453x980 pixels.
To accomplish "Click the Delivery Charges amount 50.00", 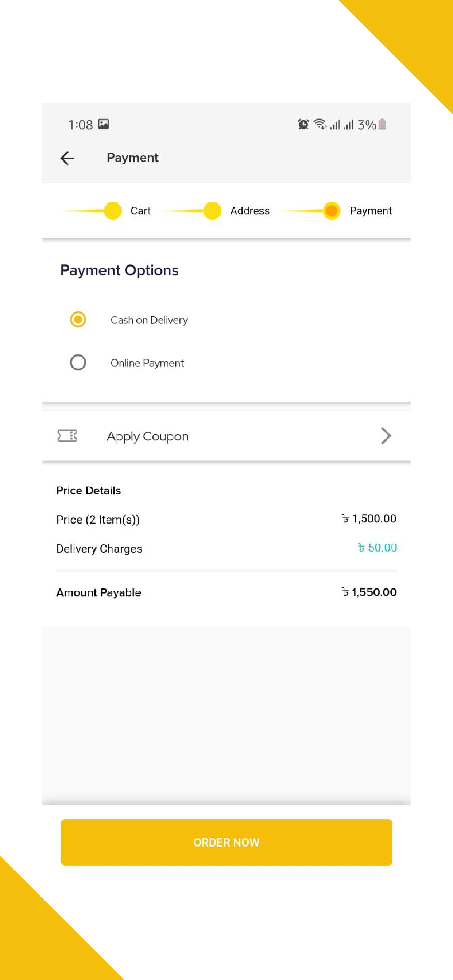I will click(377, 548).
